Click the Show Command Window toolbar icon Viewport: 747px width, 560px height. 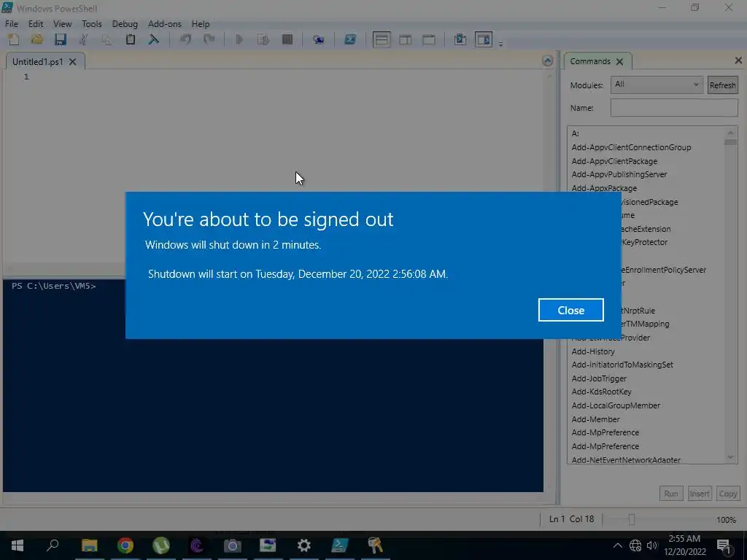460,39
